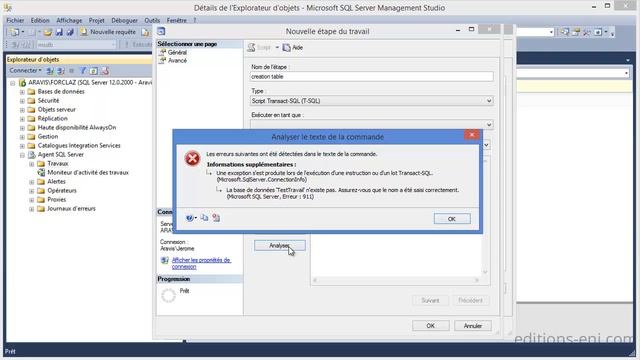Expand the Travaux node
The height and width of the screenshot is (360, 640).
(31, 164)
